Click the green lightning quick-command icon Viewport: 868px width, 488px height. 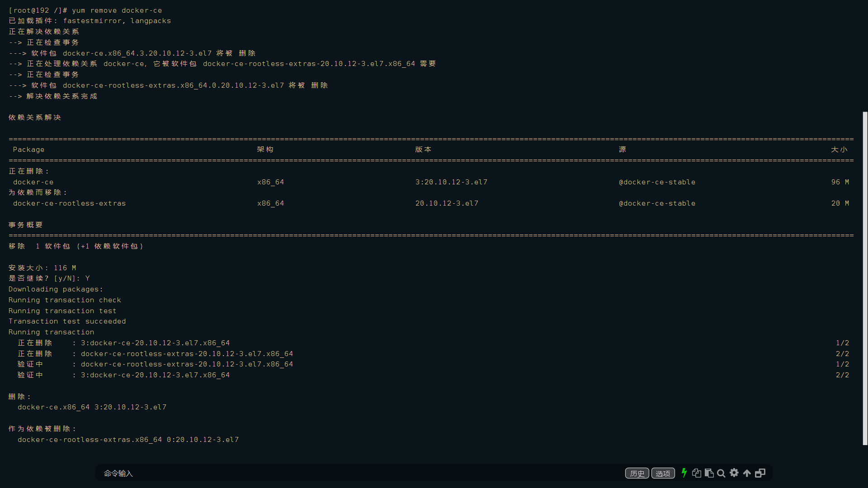pos(684,473)
